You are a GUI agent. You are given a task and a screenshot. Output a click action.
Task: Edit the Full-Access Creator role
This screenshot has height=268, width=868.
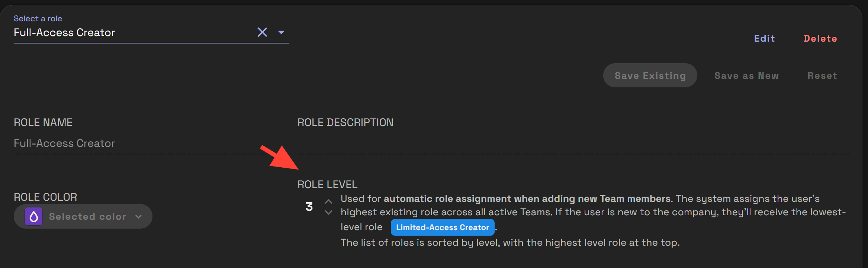(x=765, y=38)
